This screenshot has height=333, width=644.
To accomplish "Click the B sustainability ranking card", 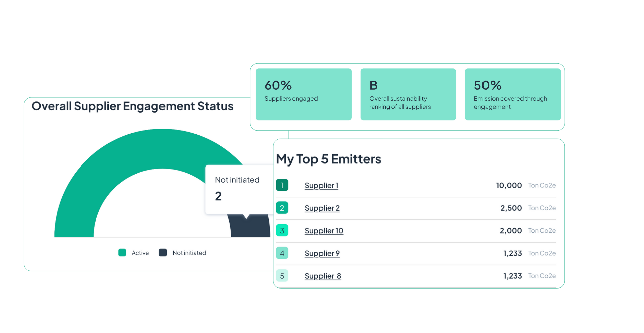I will 408,94.
